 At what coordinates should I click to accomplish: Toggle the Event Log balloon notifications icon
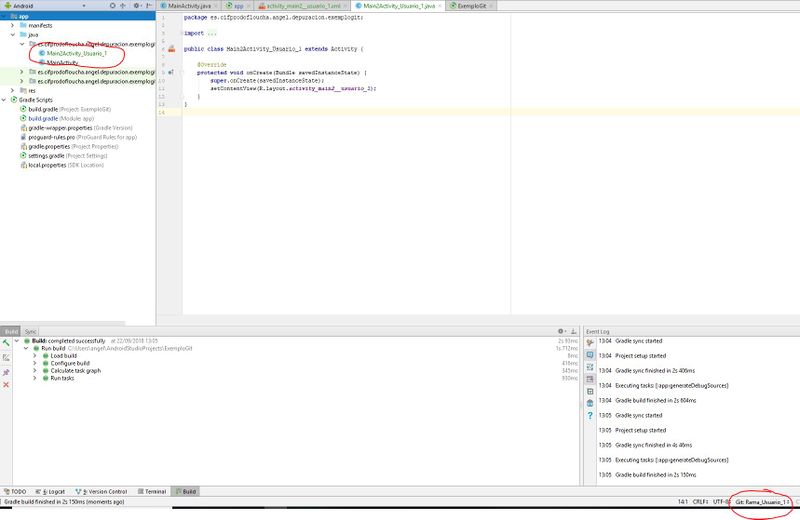pyautogui.click(x=590, y=355)
